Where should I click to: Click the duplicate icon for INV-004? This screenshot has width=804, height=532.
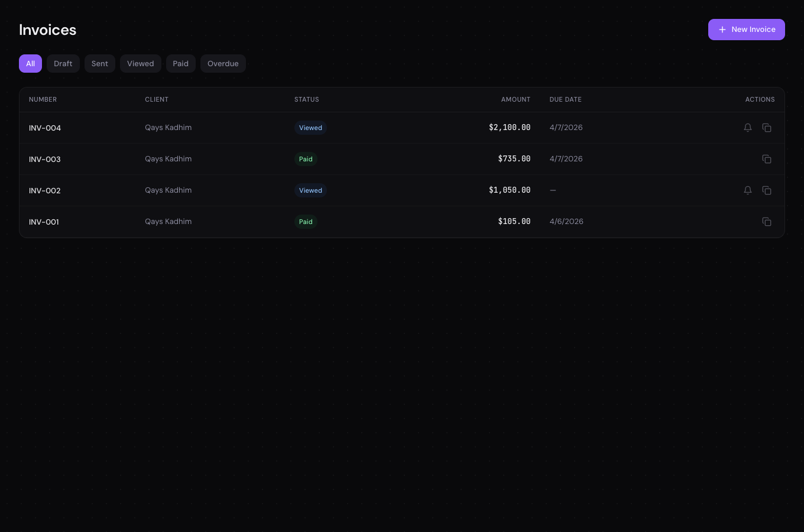click(x=767, y=128)
